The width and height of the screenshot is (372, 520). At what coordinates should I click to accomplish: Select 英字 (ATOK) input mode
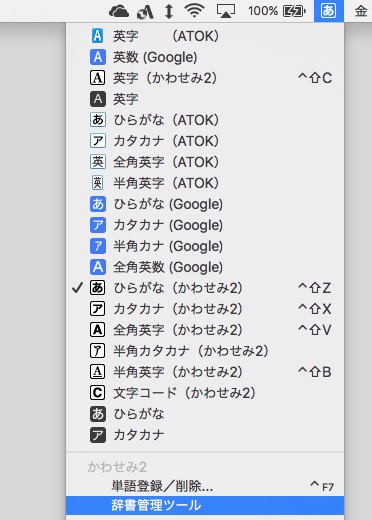[x=205, y=36]
